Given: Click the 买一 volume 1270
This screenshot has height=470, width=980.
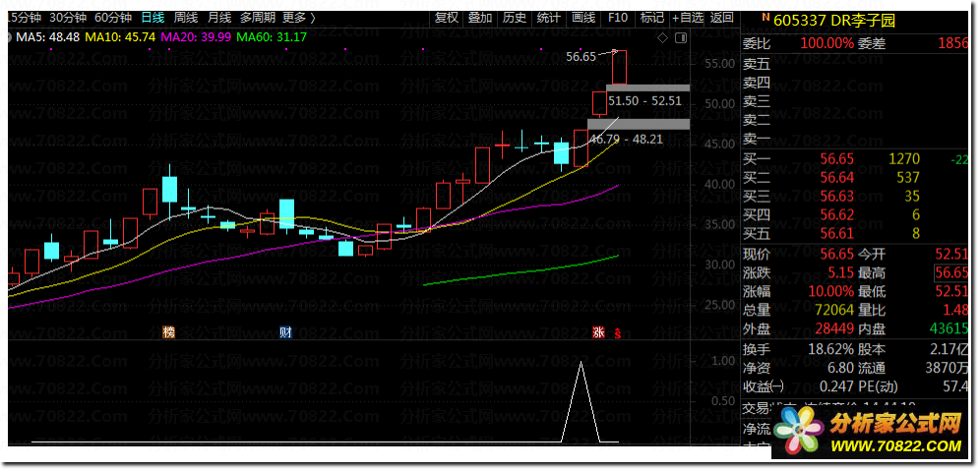Looking at the screenshot, I should point(904,158).
